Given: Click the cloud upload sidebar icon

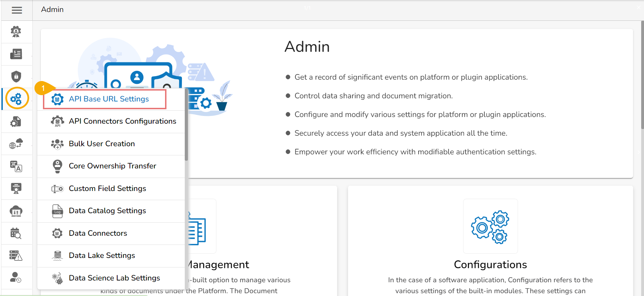Looking at the screenshot, I should 16,211.
